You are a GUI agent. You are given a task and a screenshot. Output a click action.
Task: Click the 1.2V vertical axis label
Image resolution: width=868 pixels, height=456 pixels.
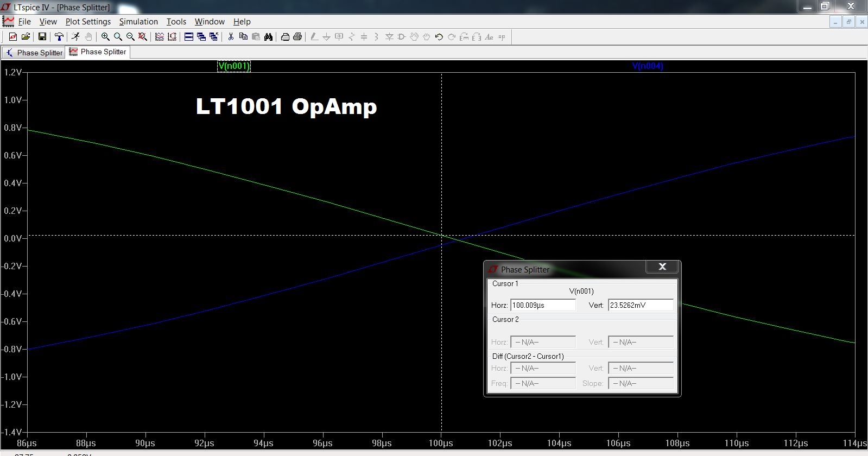click(x=12, y=72)
